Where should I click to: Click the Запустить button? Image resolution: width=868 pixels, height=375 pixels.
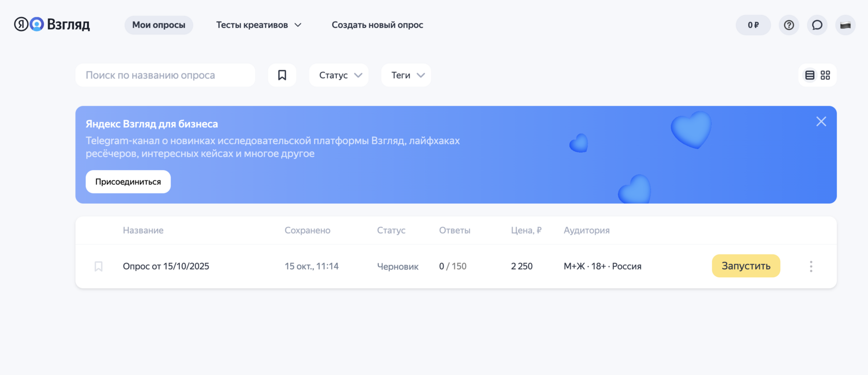pos(746,266)
